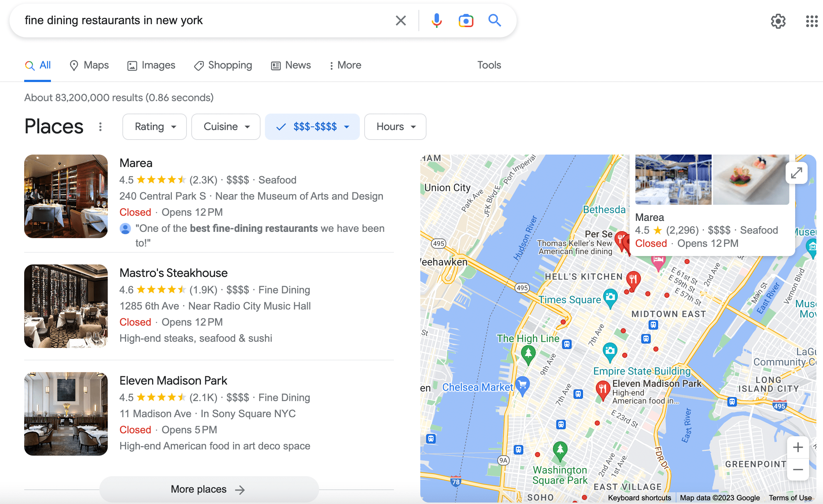
Task: Click the Empire State Building camera marker
Action: coord(610,352)
